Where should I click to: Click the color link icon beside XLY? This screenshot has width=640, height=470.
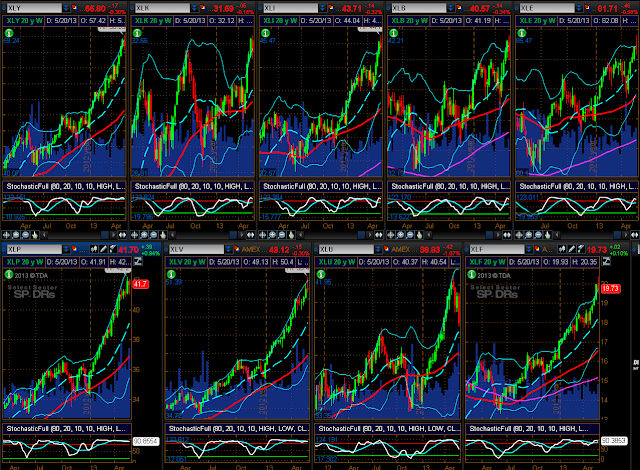click(75, 8)
